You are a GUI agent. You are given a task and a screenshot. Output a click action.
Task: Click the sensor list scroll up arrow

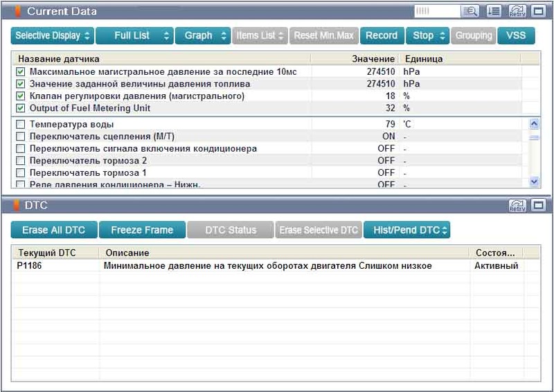[534, 124]
